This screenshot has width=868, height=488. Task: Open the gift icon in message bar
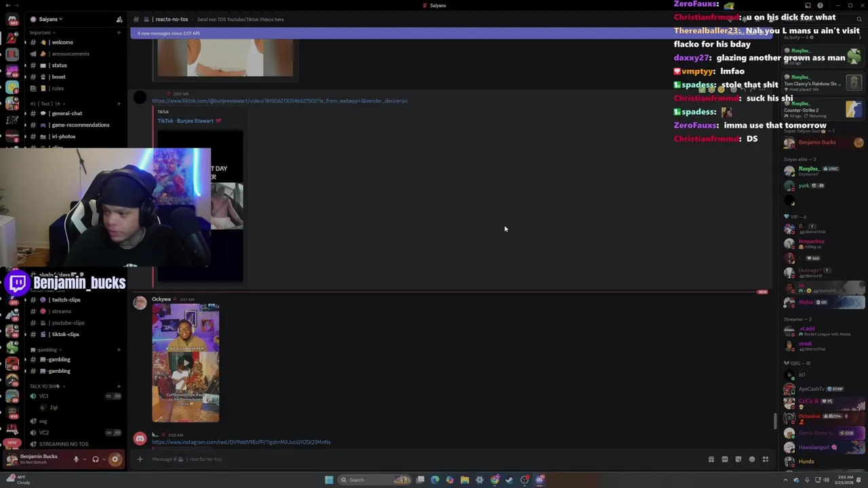click(711, 460)
